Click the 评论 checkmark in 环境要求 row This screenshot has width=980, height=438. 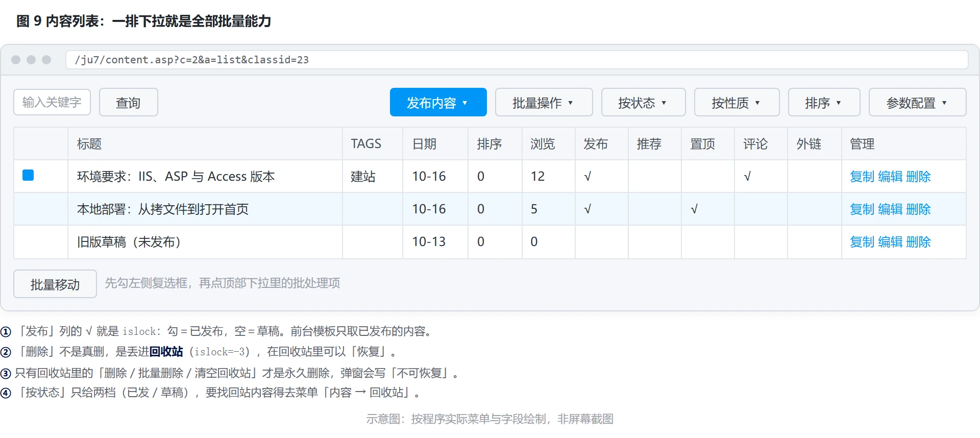click(x=747, y=177)
